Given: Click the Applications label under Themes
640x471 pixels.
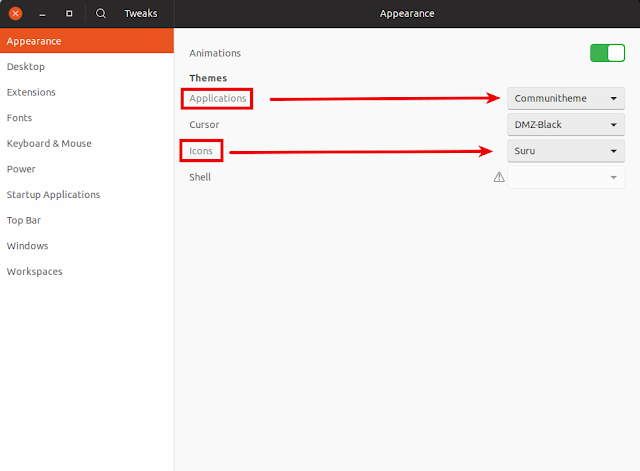Looking at the screenshot, I should [x=218, y=98].
